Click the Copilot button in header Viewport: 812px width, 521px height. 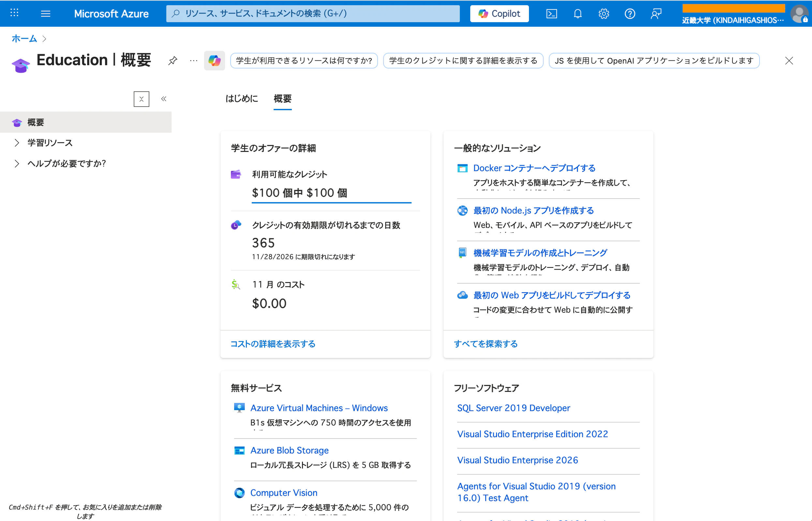tap(499, 14)
